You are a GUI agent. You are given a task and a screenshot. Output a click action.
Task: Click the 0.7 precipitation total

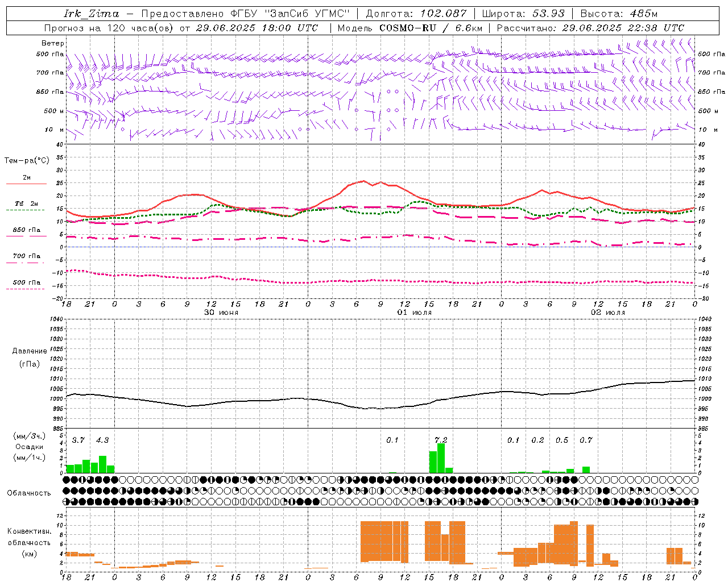coord(586,440)
